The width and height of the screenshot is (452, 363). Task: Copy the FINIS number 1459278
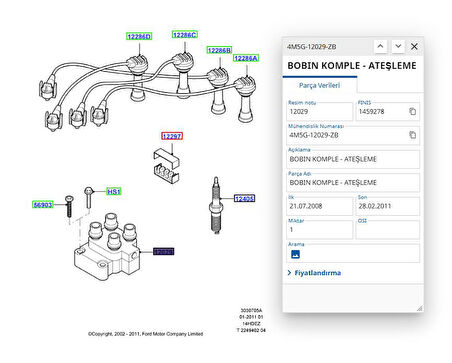412,111
